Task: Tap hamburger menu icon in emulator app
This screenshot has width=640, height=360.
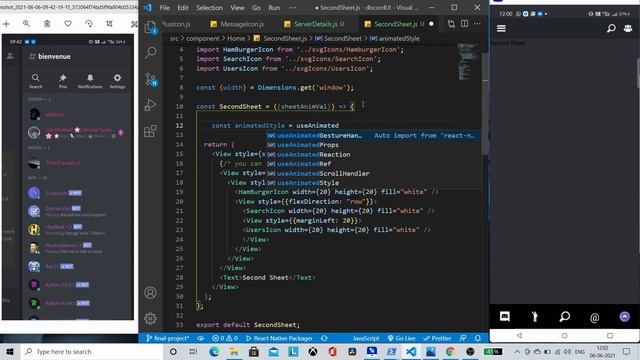Action: pos(501,28)
